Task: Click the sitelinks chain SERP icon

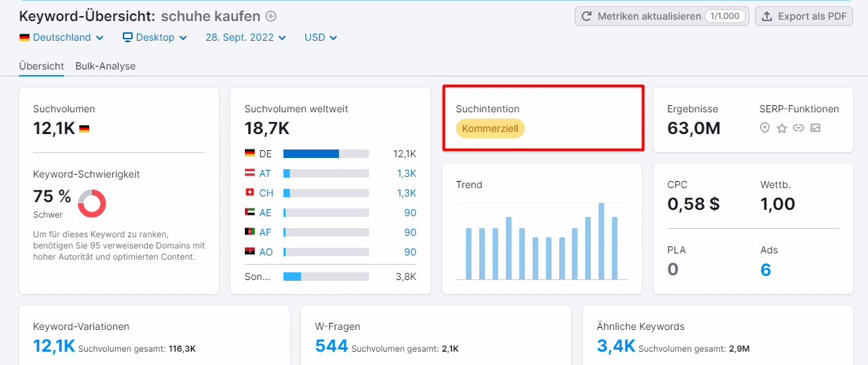Action: [x=798, y=128]
